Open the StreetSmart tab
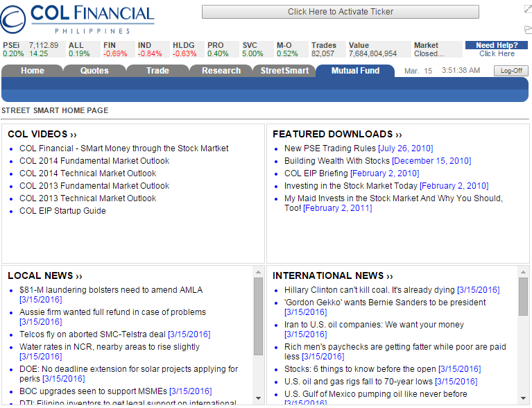This screenshot has width=532, height=408. [284, 71]
